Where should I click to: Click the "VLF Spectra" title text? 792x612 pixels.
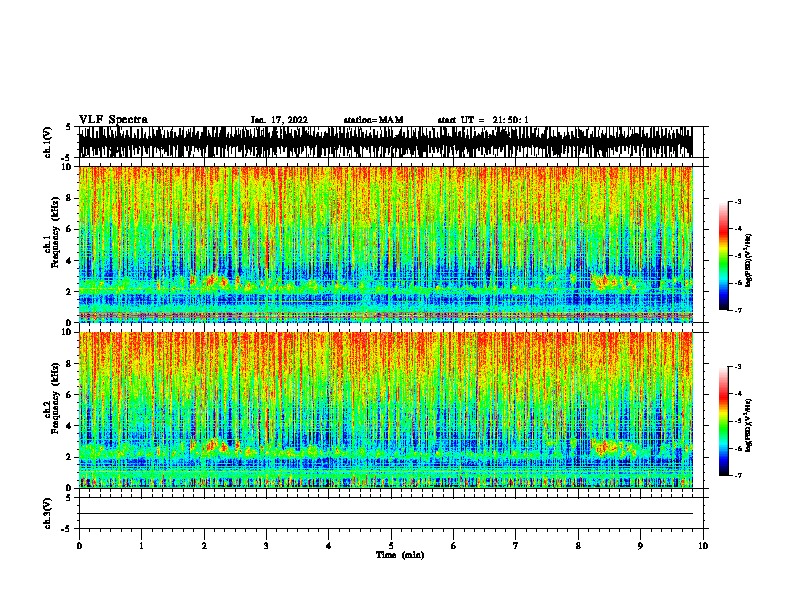(x=113, y=120)
